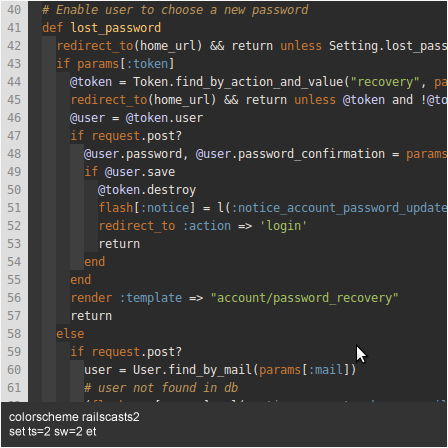
Task: Click line number 40 in the gutter
Action: [x=14, y=10]
